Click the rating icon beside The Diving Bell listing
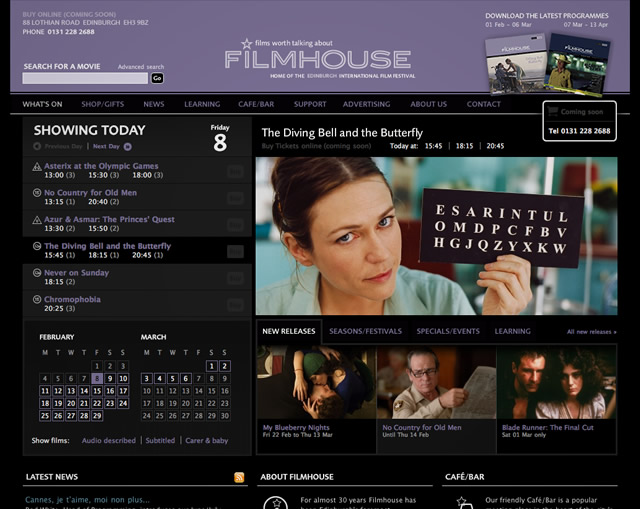The image size is (640, 509). (37, 246)
